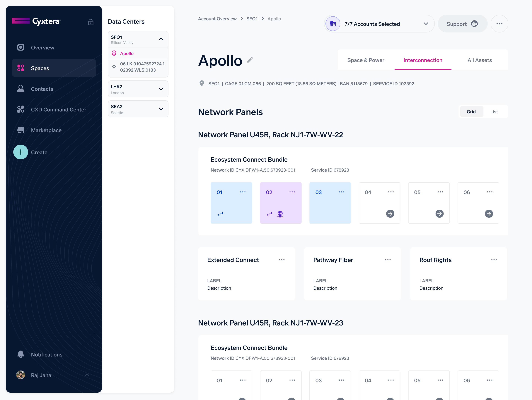Collapse the SFO1 Silicon Valley data center
This screenshot has height=400, width=532.
pyautogui.click(x=161, y=39)
